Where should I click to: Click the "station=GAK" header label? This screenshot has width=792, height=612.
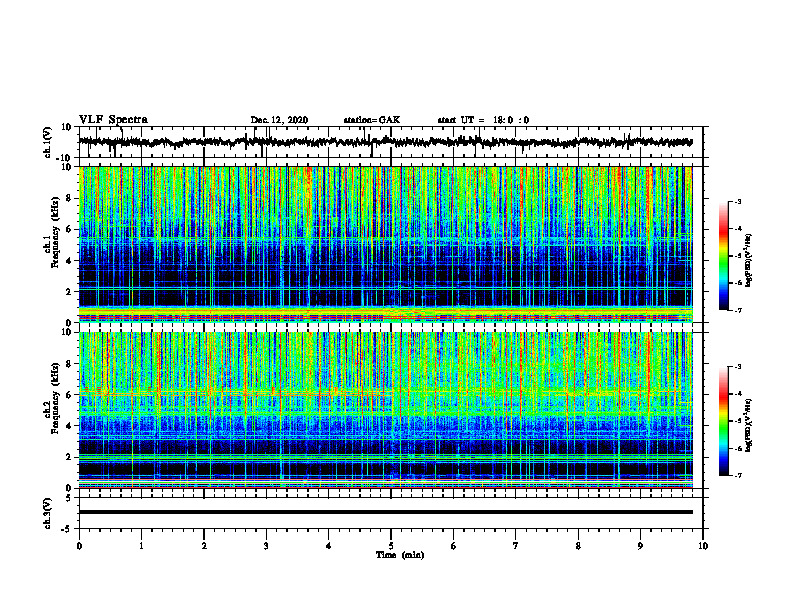(372, 120)
